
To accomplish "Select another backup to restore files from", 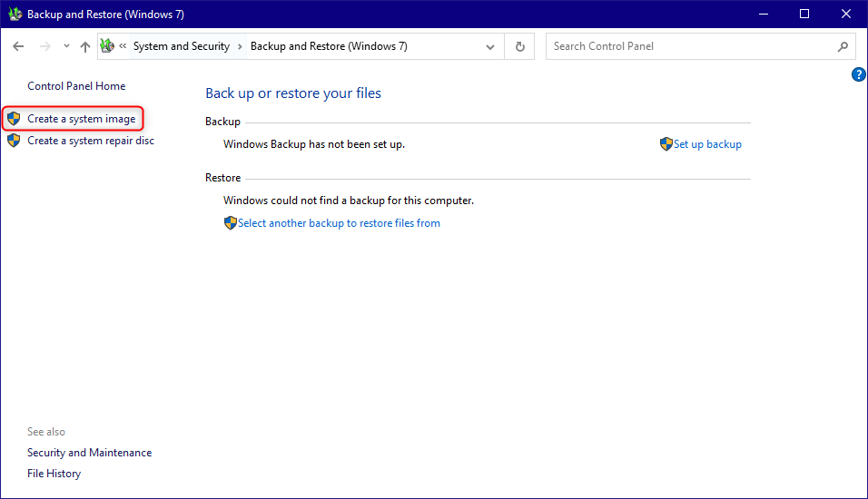I will pos(339,223).
